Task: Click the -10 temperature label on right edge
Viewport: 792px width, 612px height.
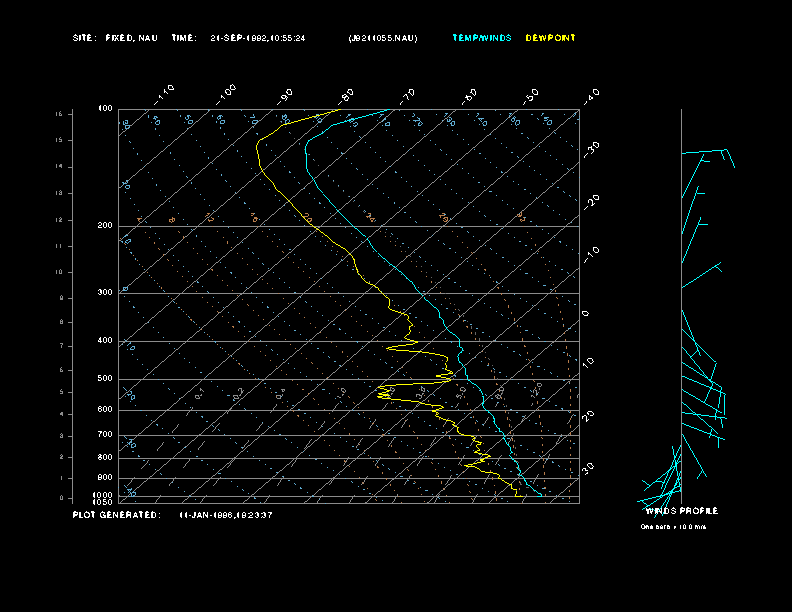Action: click(591, 255)
